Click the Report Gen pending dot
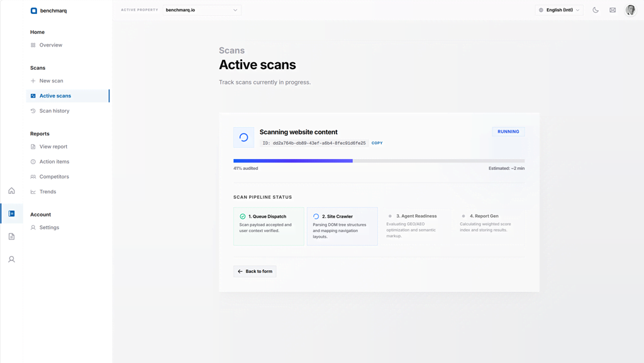 (x=464, y=216)
